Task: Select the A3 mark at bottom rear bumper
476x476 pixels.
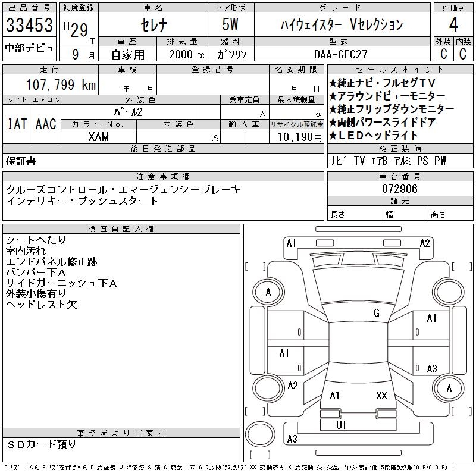Action: click(x=292, y=439)
